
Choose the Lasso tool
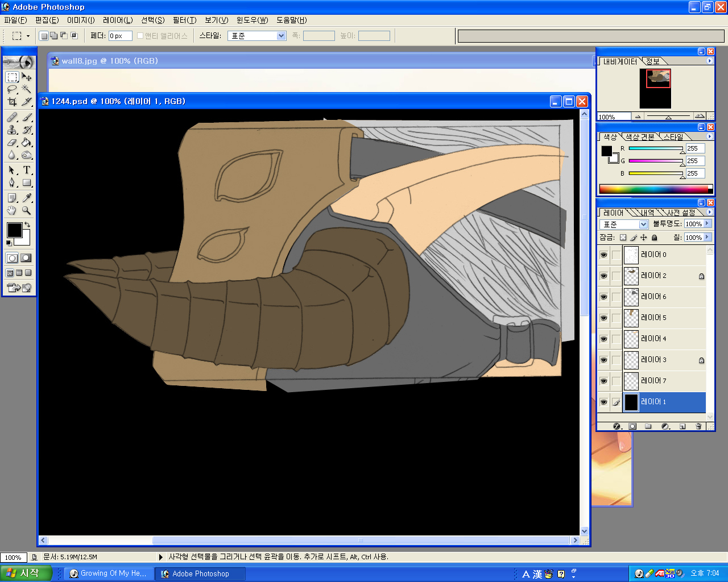tap(12, 89)
